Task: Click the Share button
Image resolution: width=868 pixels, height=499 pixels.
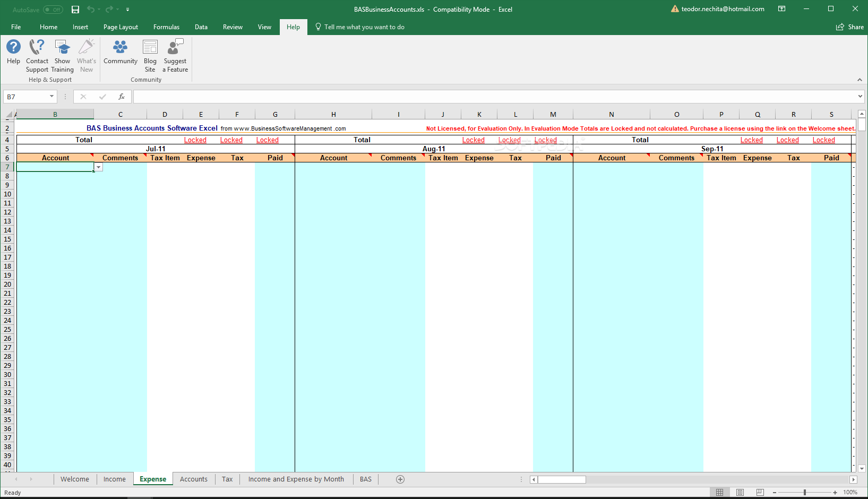Action: tap(850, 27)
